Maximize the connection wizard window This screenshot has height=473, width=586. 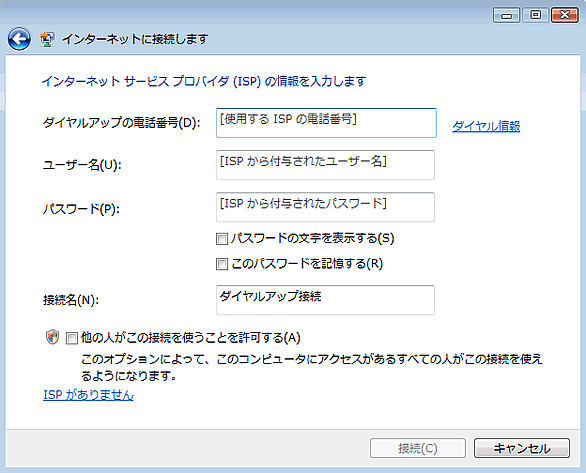(x=535, y=15)
